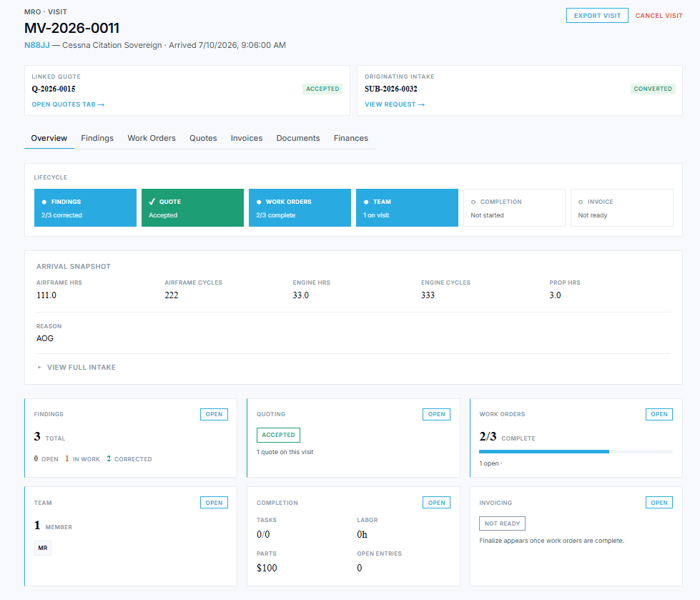This screenshot has width=700, height=600.
Task: Show the Finances tab
Action: coord(351,139)
